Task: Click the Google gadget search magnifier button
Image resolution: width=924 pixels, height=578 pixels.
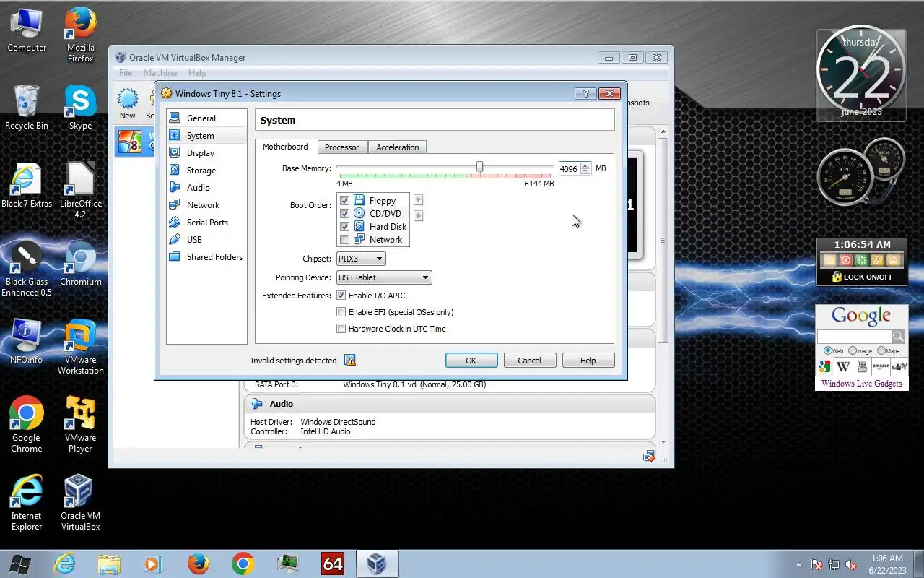Action: [899, 337]
